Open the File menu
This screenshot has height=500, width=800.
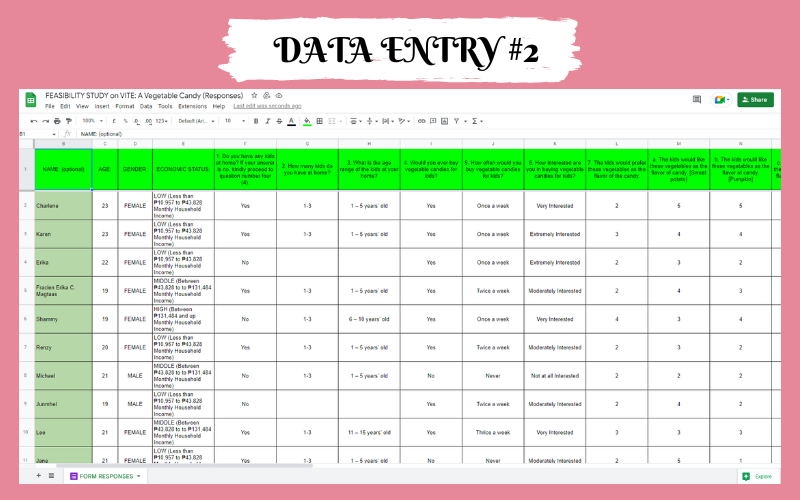tap(49, 106)
